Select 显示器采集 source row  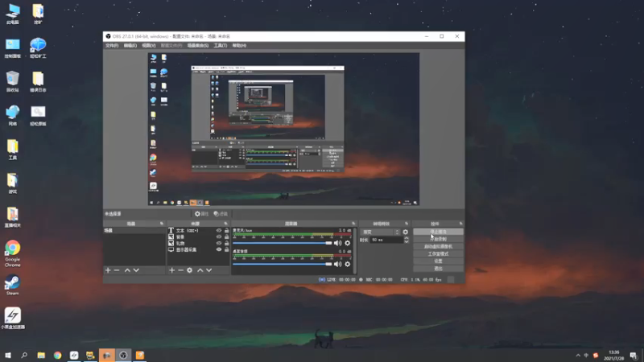(x=198, y=249)
